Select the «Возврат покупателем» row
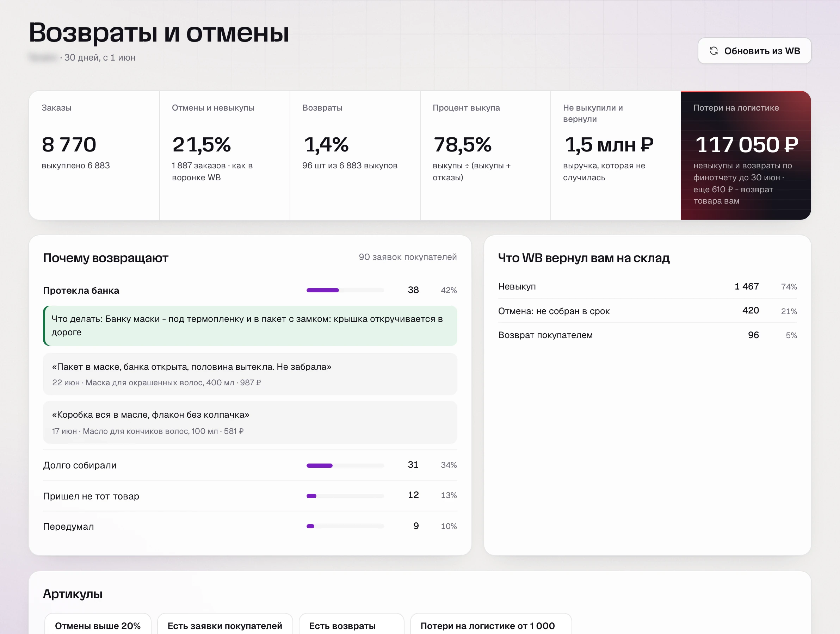 click(648, 335)
